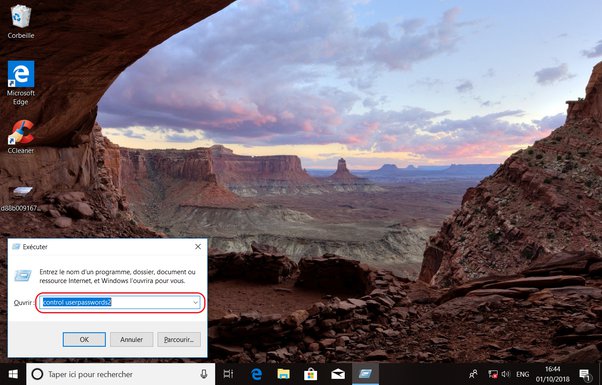Open the notification action center icon
Screen dimensions: 602x385
coord(584,374)
